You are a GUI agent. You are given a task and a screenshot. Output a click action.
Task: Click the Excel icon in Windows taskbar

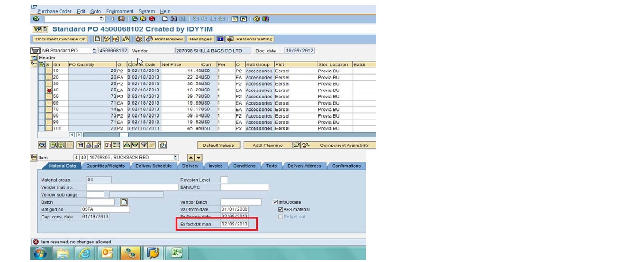click(177, 253)
